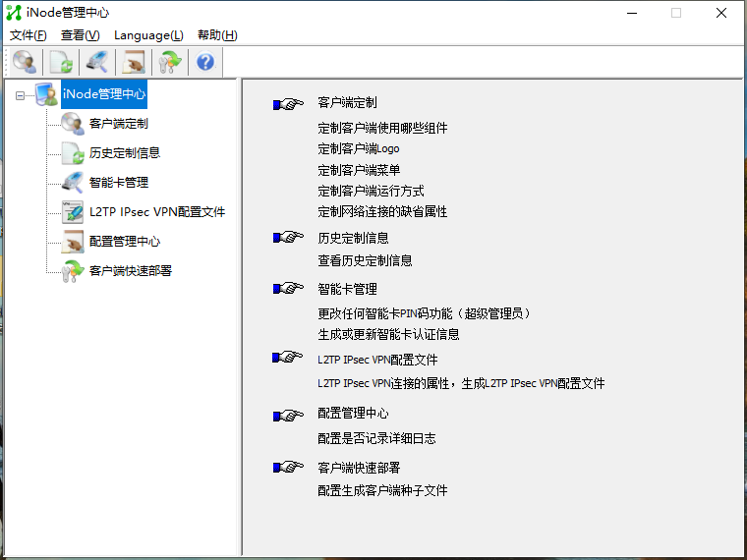747x560 pixels.
Task: Select 客户端快速部署 in the tree
Action: 131,271
